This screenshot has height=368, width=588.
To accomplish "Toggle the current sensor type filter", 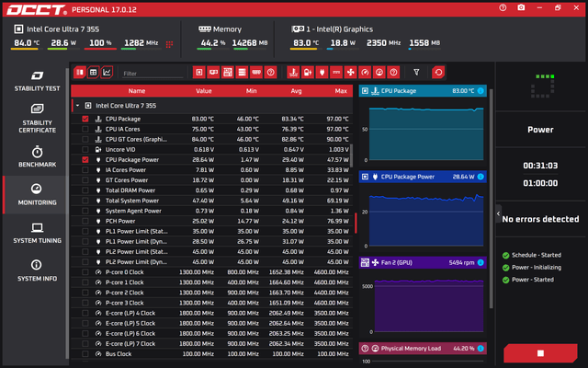I will click(x=336, y=72).
